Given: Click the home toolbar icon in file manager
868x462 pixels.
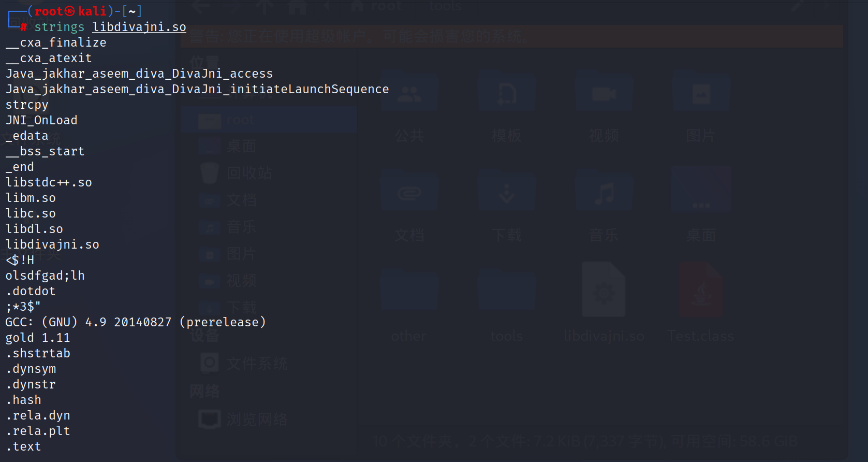Looking at the screenshot, I should [297, 7].
